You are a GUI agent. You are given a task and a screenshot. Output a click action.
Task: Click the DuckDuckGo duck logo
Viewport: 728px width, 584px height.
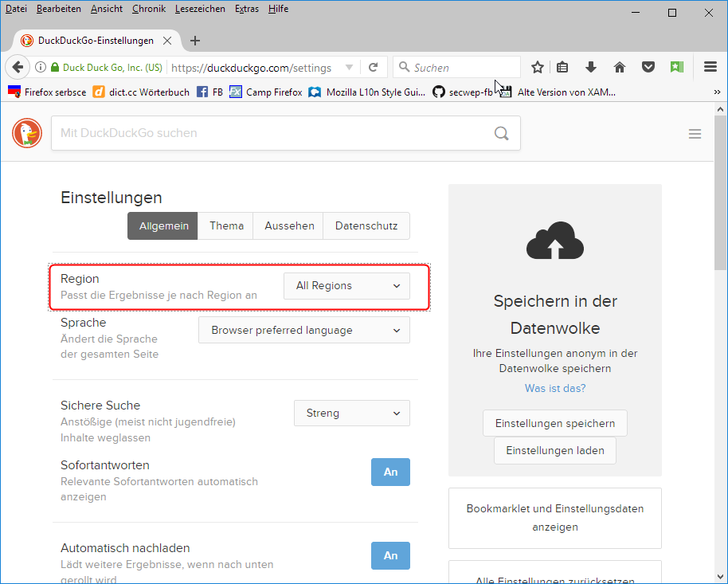pyautogui.click(x=27, y=133)
